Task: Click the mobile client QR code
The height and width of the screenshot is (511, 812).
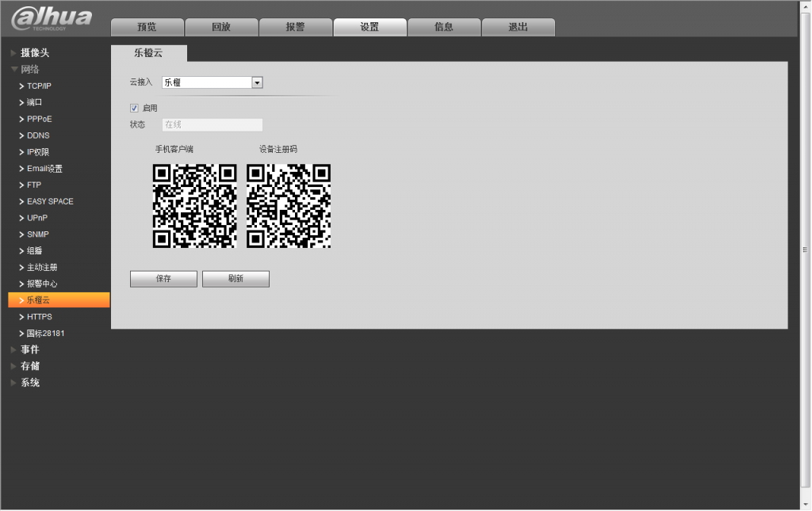Action: [194, 206]
